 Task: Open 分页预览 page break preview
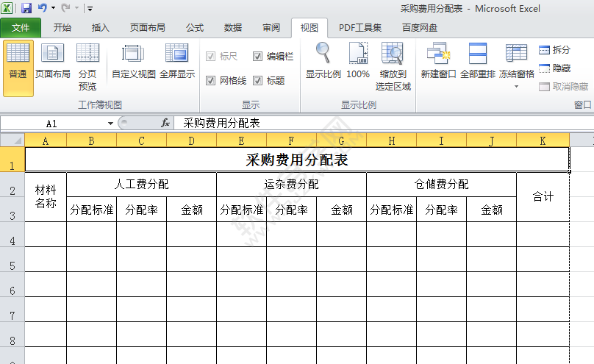click(87, 68)
